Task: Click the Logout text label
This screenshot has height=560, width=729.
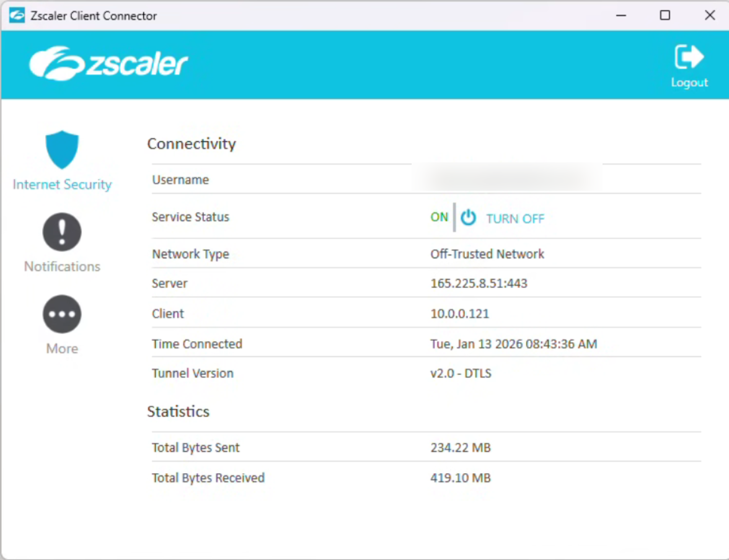Action: click(689, 83)
